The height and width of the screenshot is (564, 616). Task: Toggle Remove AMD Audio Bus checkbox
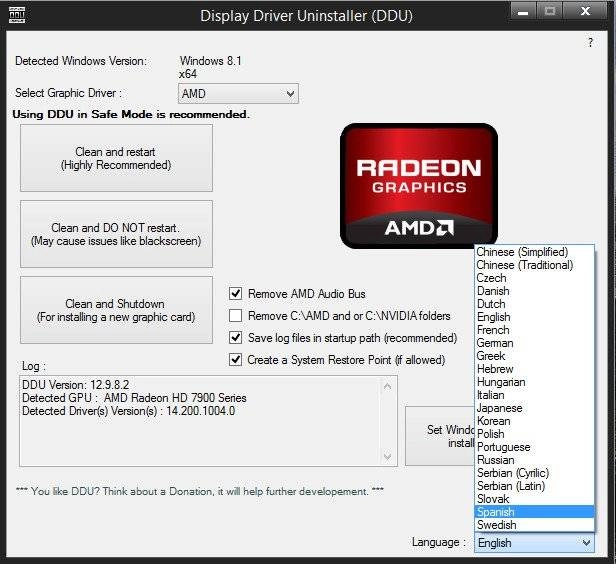[x=235, y=293]
